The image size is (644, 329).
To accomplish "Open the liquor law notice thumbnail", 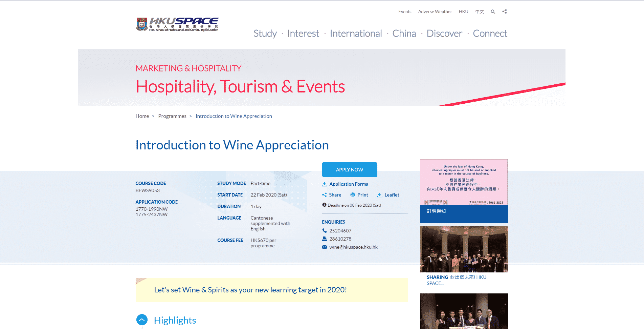I will point(464,182).
